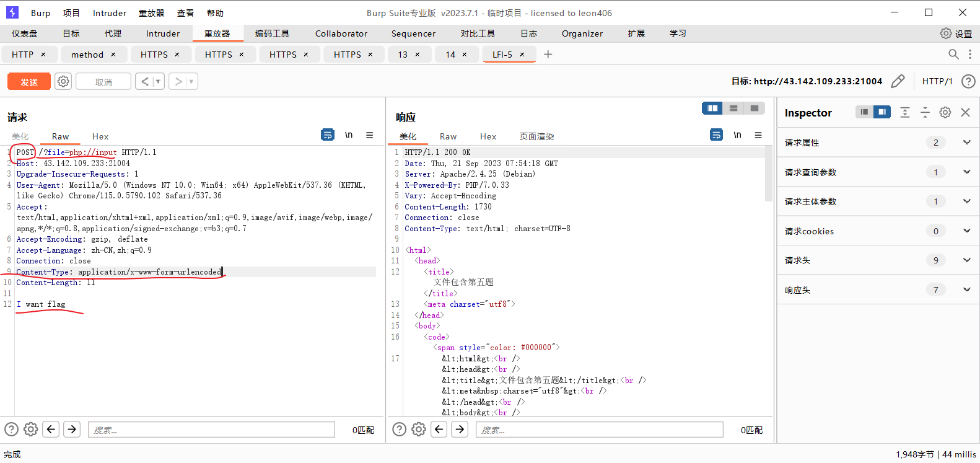Toggle response word wrap icon
The image size is (980, 463).
716,134
